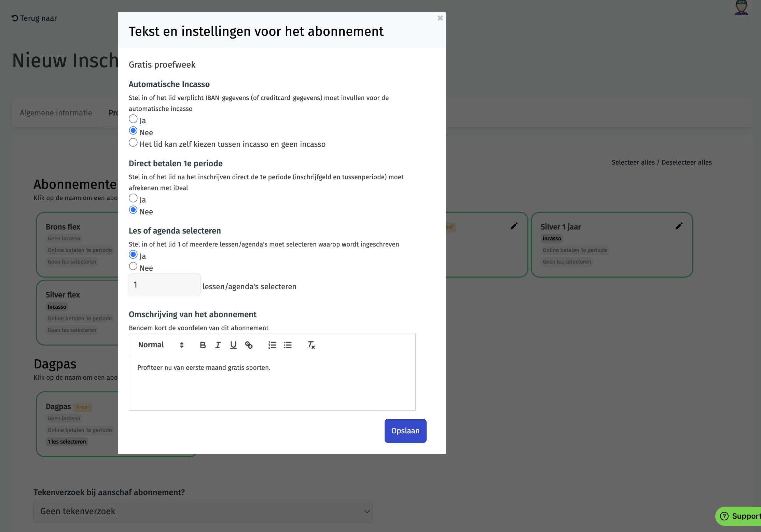Switch to Algemene informatie tab
The width and height of the screenshot is (761, 532).
tap(56, 113)
